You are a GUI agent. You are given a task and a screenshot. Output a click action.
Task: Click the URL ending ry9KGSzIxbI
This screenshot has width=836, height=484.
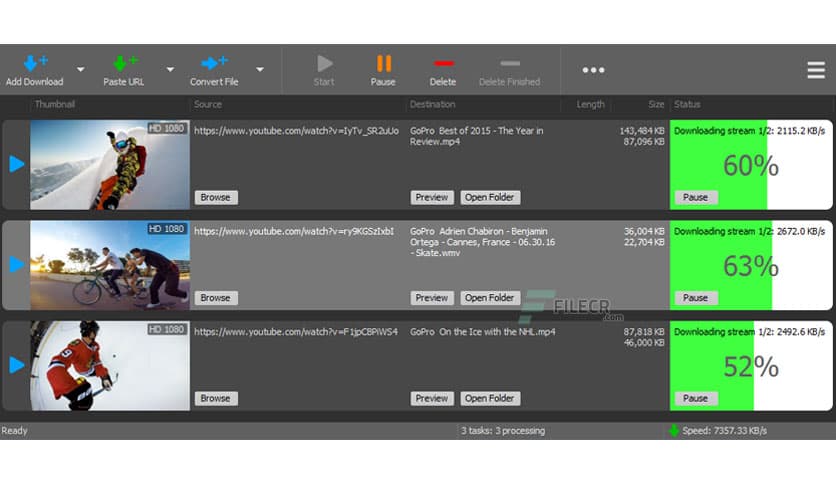[294, 231]
